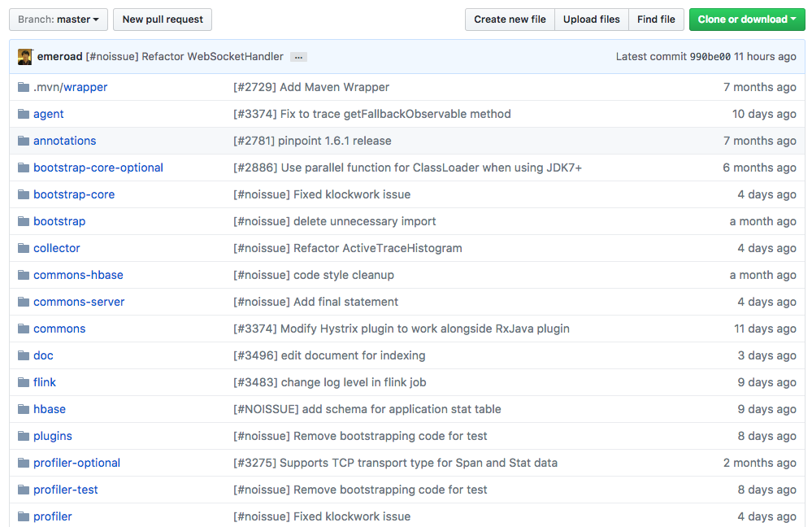
Task: Click emeroad's avatar thumbnail
Action: pos(25,57)
